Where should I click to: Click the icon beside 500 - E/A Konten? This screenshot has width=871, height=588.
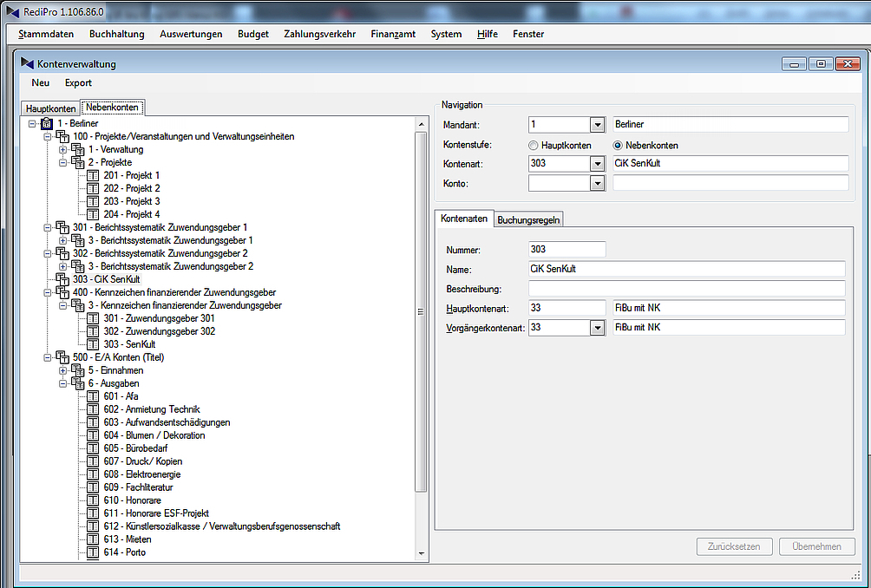click(x=62, y=357)
